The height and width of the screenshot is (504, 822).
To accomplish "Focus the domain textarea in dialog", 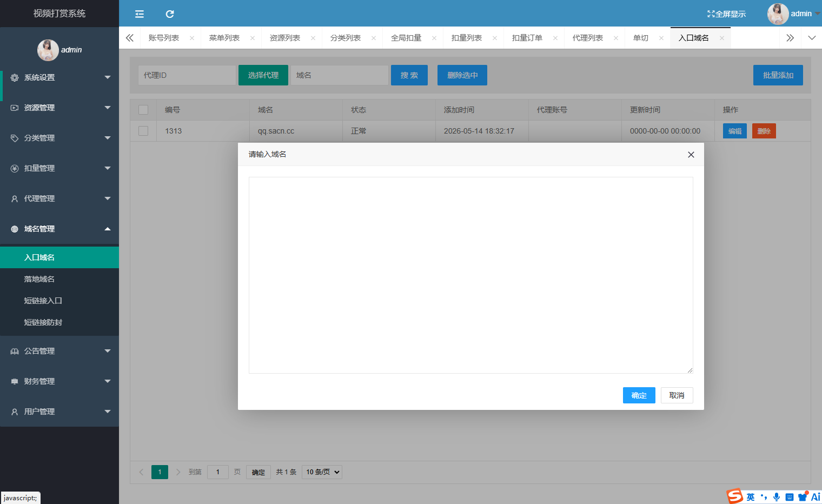I will pyautogui.click(x=471, y=275).
